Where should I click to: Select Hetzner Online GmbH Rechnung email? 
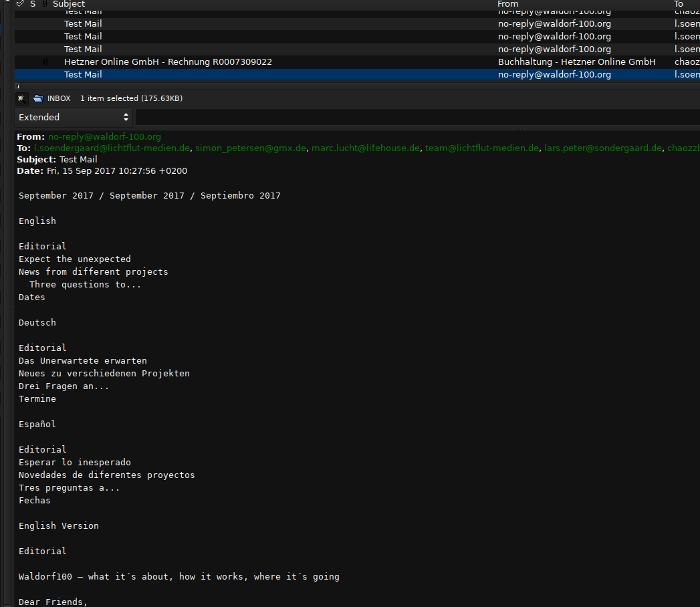168,62
